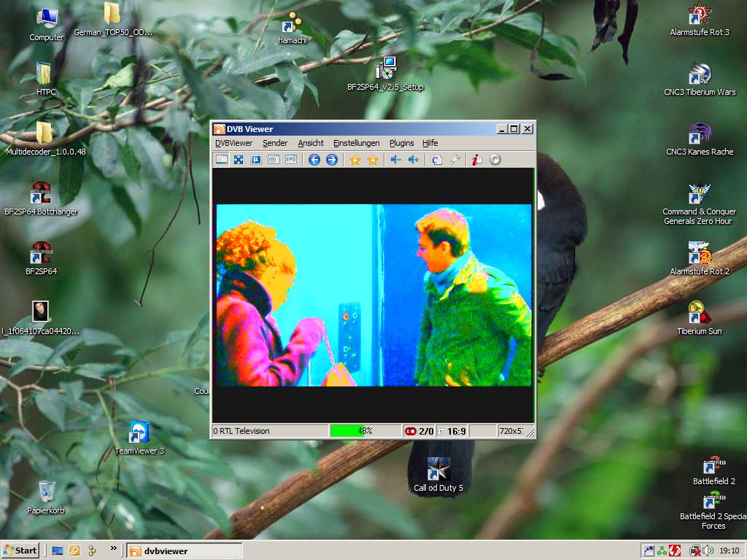
Task: Open the Hilfe menu
Action: pyautogui.click(x=430, y=143)
